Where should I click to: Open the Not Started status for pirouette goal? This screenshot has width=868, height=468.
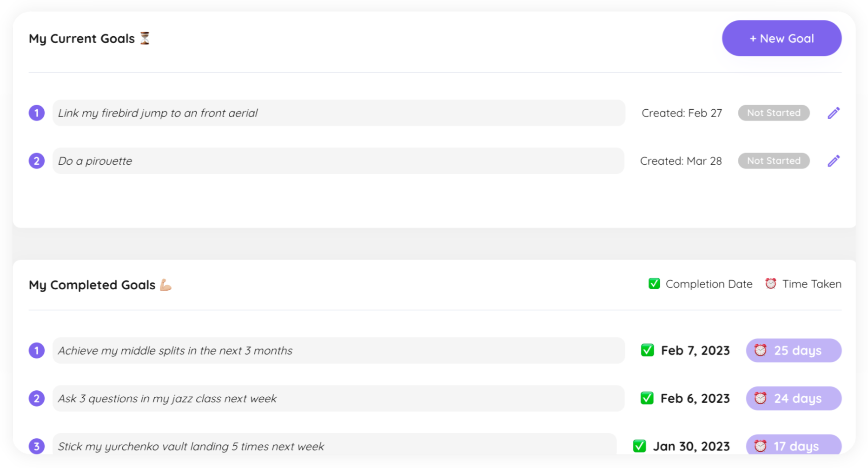coord(774,161)
